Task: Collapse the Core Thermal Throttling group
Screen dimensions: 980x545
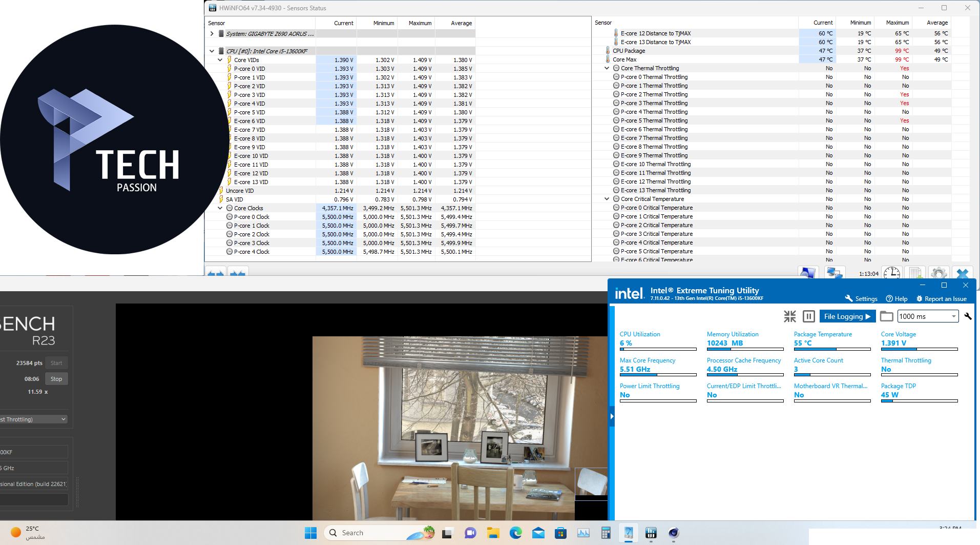Action: coord(607,68)
